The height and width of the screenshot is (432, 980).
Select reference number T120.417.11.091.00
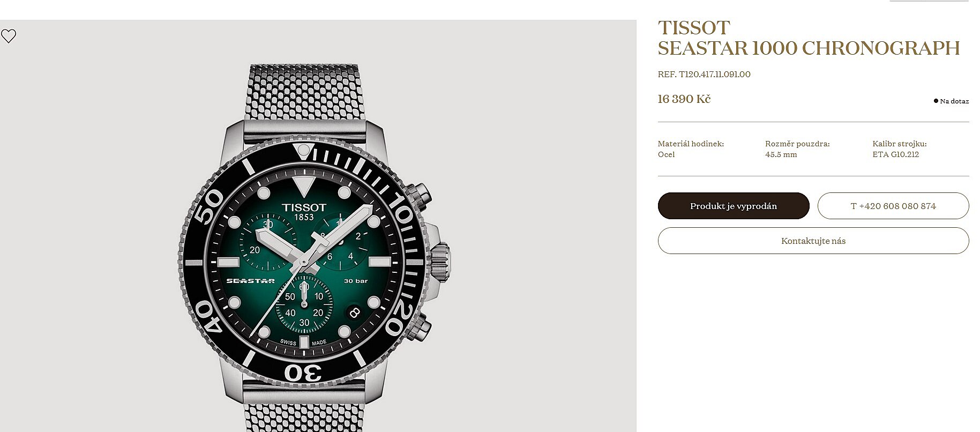704,75
